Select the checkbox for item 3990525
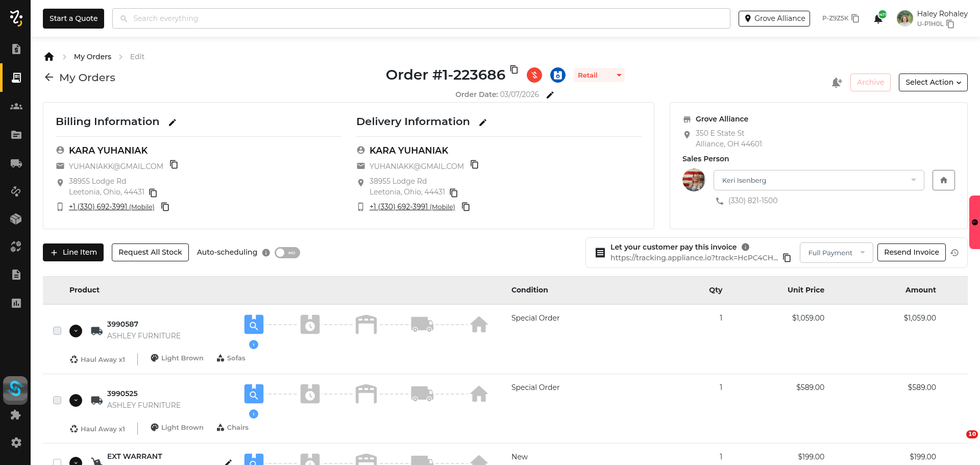 coord(57,400)
